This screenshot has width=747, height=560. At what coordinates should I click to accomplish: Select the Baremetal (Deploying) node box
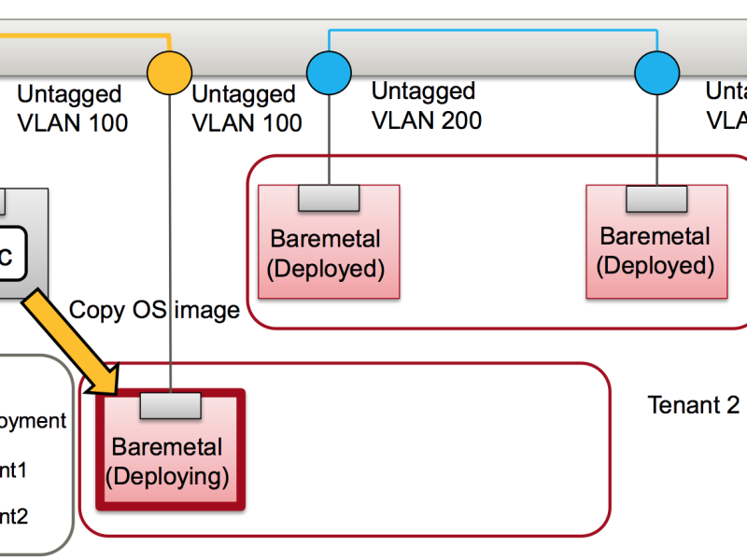click(x=171, y=450)
